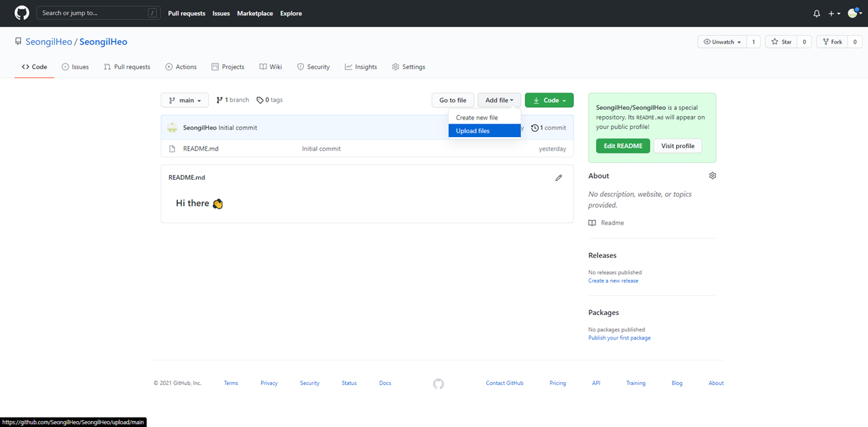Click Create a new release link

click(613, 280)
